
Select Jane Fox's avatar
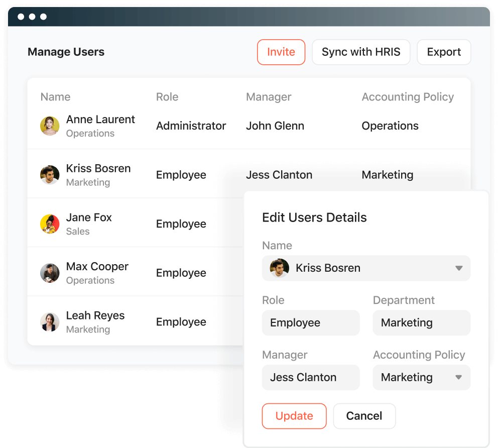(x=50, y=224)
